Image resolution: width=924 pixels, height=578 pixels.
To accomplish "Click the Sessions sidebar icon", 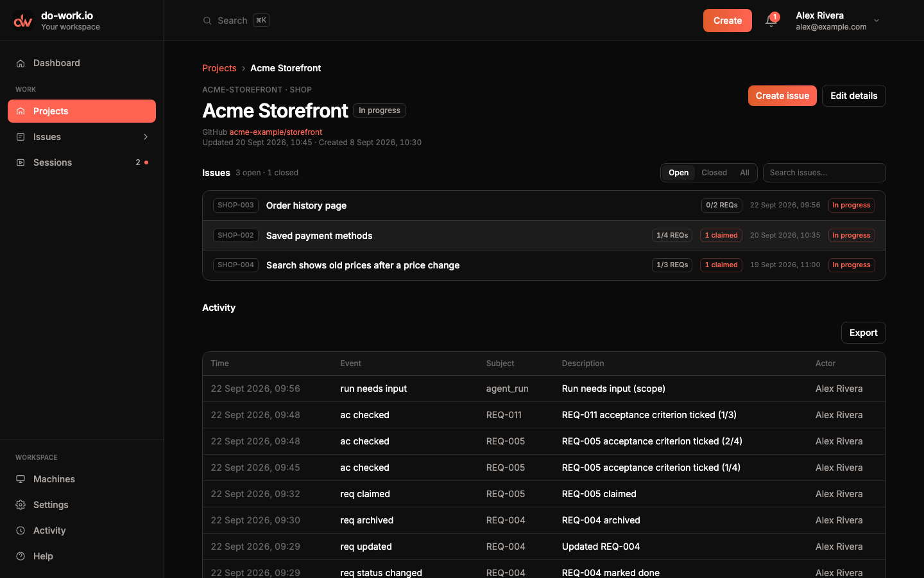I will (21, 162).
